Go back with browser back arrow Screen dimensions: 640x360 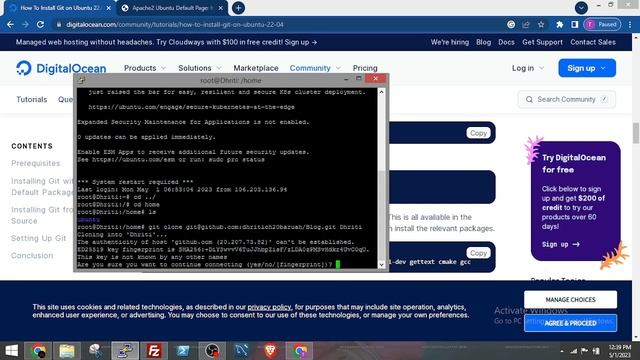(10, 24)
